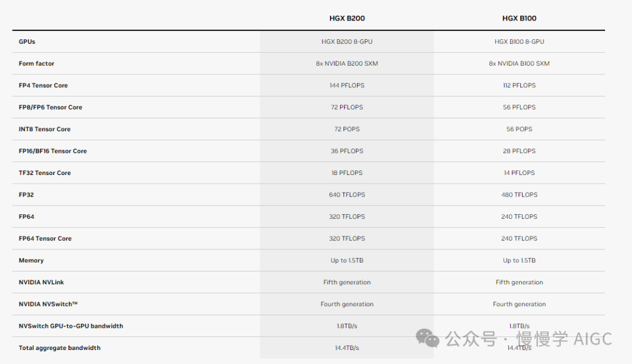Image resolution: width=632 pixels, height=364 pixels.
Task: Select the GPUs row label
Action: pos(27,42)
